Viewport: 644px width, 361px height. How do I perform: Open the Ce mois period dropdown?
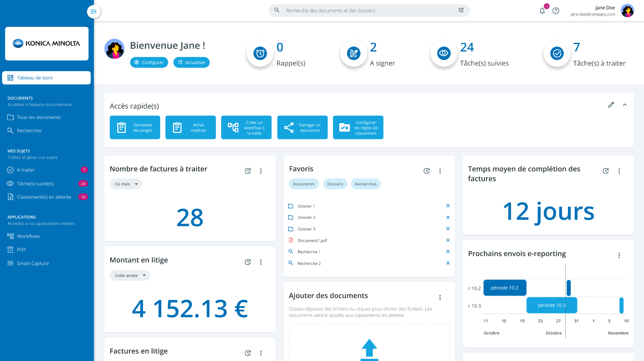126,184
